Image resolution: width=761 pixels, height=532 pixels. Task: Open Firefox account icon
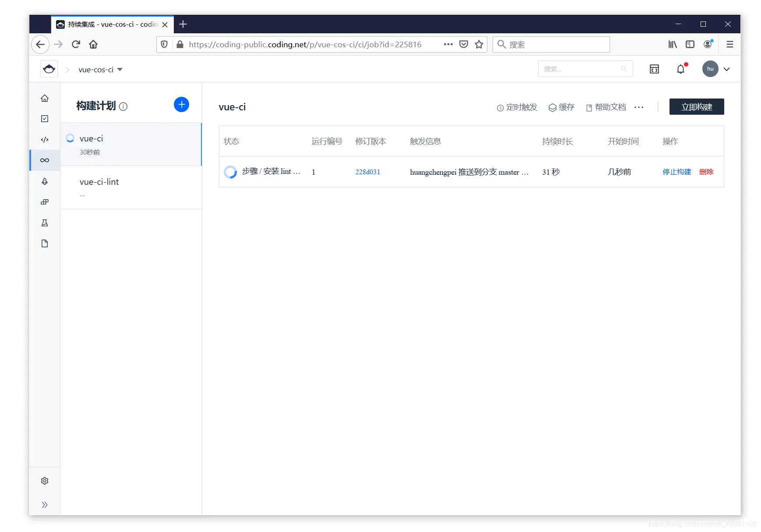(708, 44)
